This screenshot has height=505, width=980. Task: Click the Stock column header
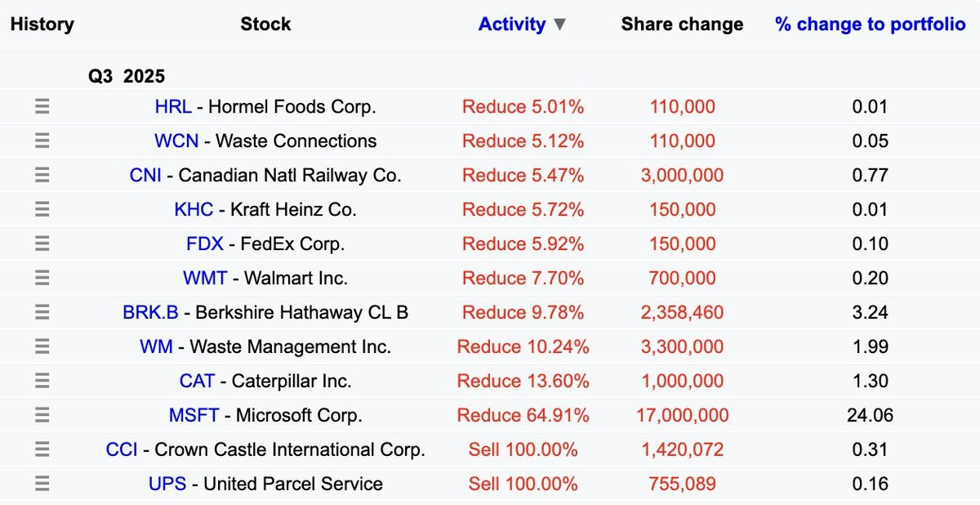point(265,25)
